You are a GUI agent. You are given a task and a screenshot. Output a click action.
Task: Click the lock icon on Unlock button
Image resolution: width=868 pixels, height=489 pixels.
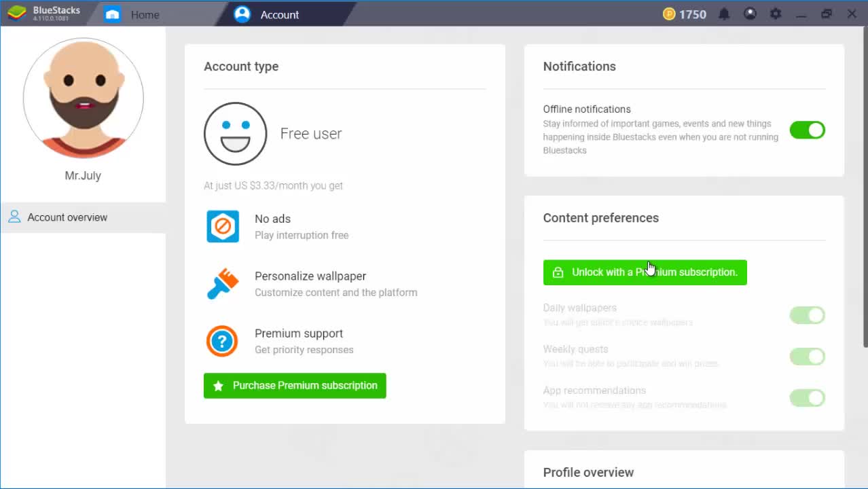[558, 272]
